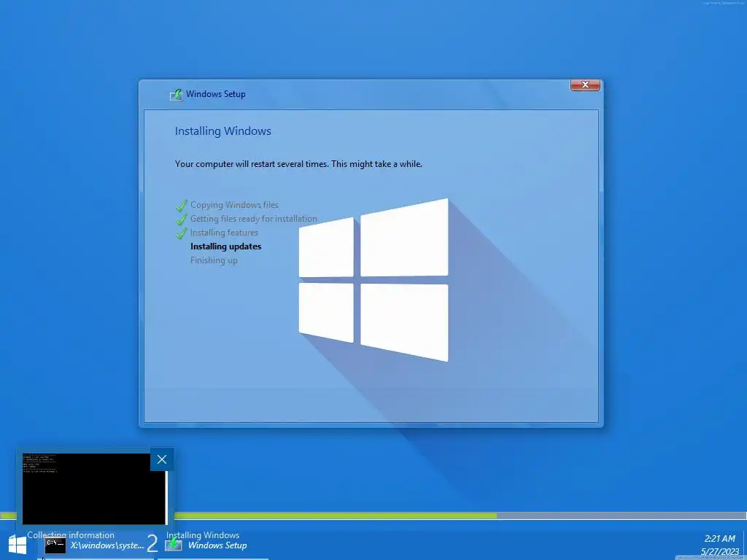Click the command prompt taskbar icon
Screen dimensions: 747x560
(x=55, y=545)
